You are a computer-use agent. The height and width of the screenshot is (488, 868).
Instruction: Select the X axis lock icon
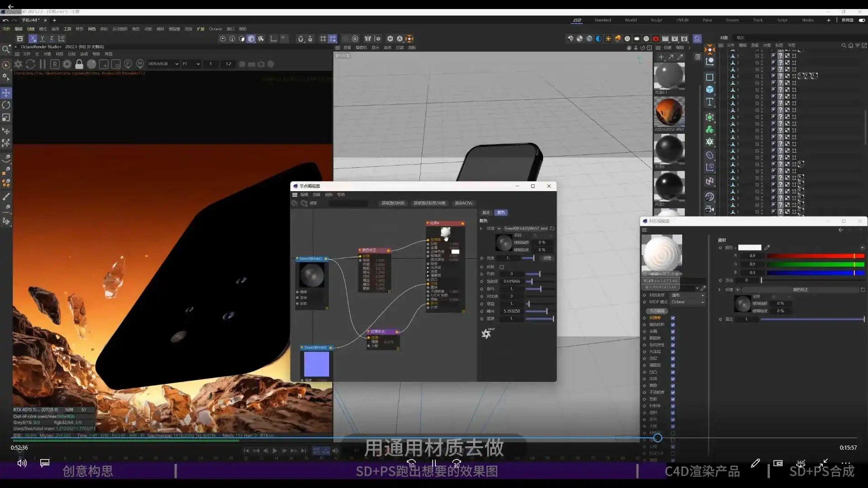(33, 38)
